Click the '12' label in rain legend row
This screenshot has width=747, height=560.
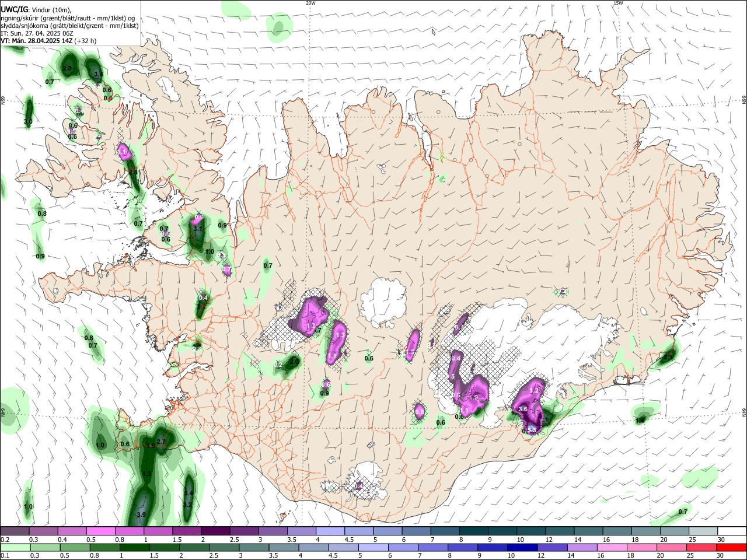[x=541, y=556]
